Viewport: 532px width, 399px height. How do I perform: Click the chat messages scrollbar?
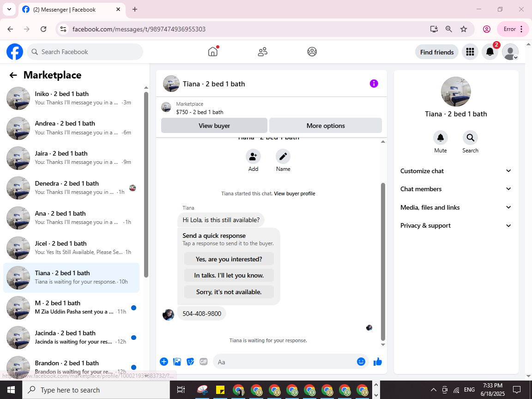pyautogui.click(x=383, y=261)
